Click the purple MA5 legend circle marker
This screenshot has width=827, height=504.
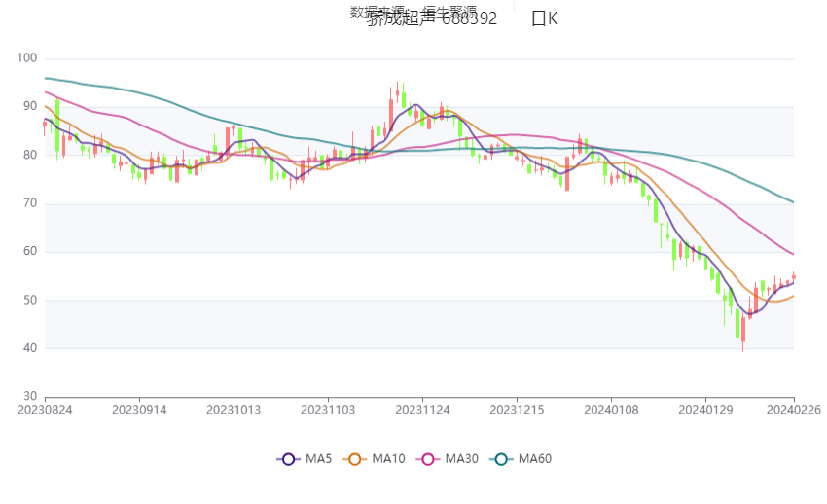tap(287, 459)
